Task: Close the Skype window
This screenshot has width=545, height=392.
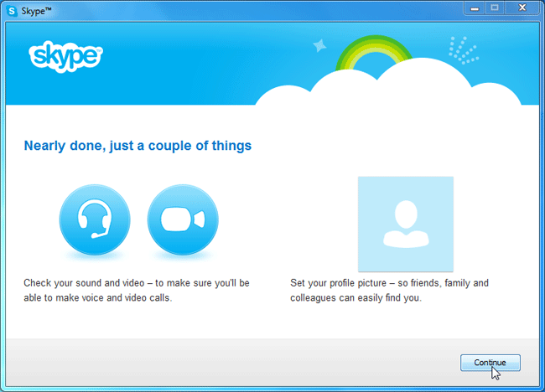Action: click(522, 8)
